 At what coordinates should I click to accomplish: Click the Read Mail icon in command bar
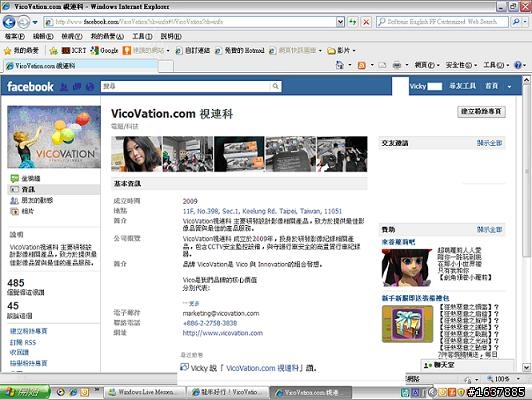pyautogui.click(x=382, y=65)
